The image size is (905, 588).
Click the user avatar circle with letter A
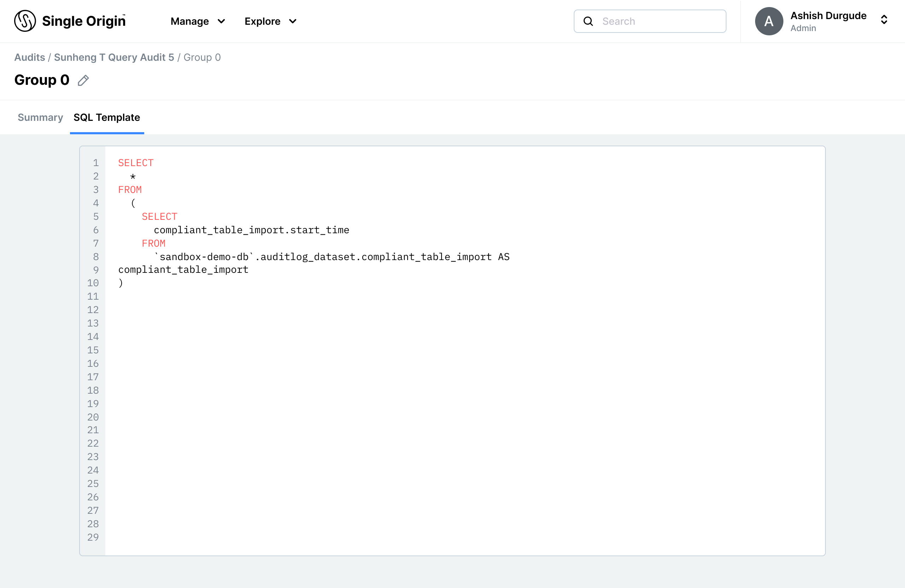pos(769,21)
